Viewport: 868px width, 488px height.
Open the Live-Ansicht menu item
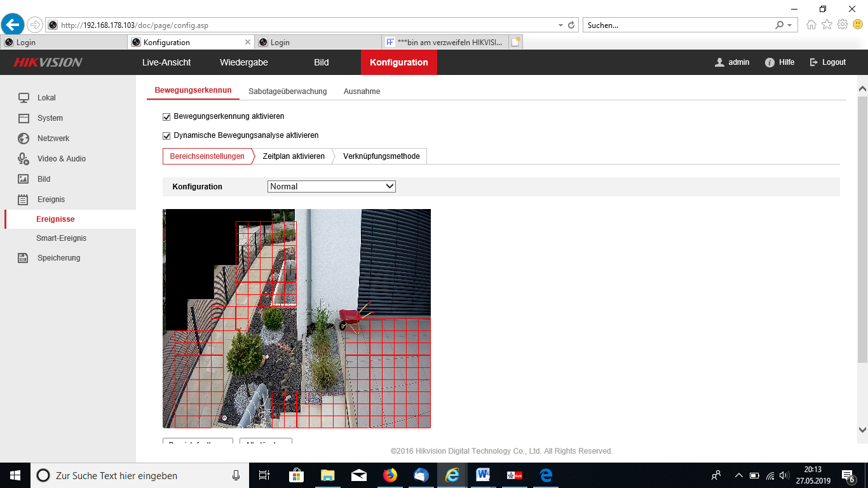[166, 62]
